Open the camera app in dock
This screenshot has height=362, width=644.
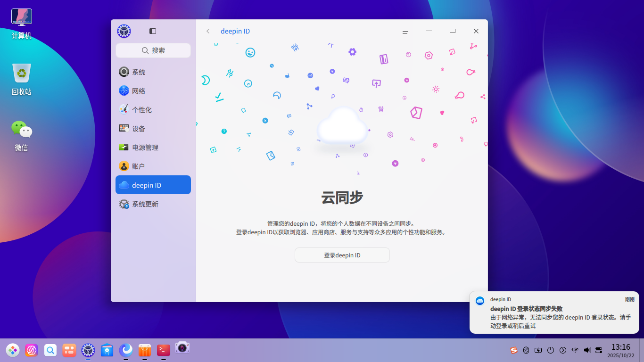pyautogui.click(x=182, y=348)
